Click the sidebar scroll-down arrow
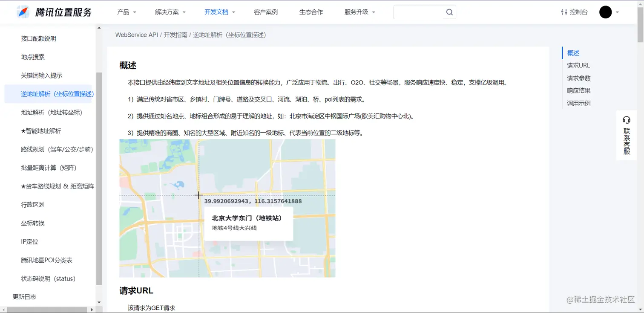The width and height of the screenshot is (644, 313). point(99,302)
